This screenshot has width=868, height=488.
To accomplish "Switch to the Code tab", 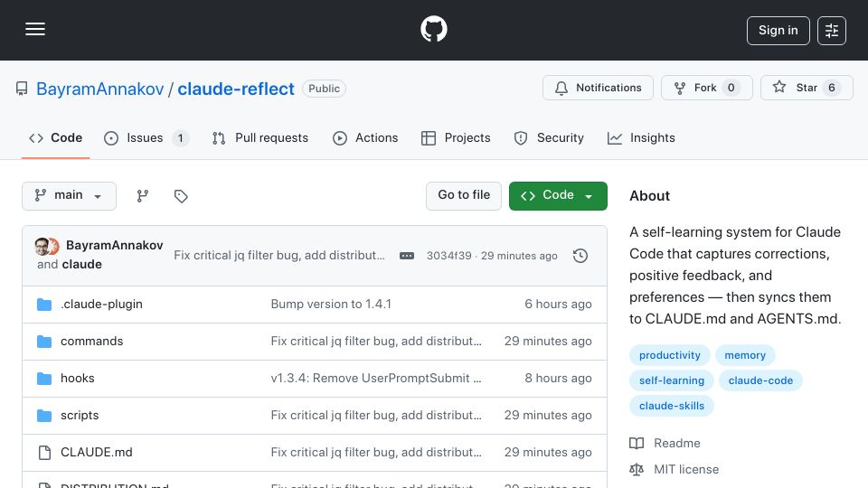I will click(55, 137).
